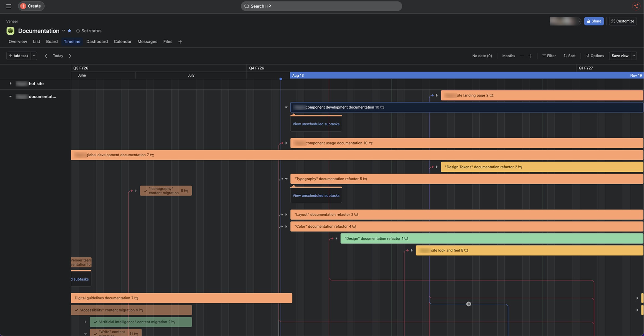Image resolution: width=644 pixels, height=336 pixels.
Task: Expand Design Tokens documentation refactor subtasks
Action: (437, 167)
